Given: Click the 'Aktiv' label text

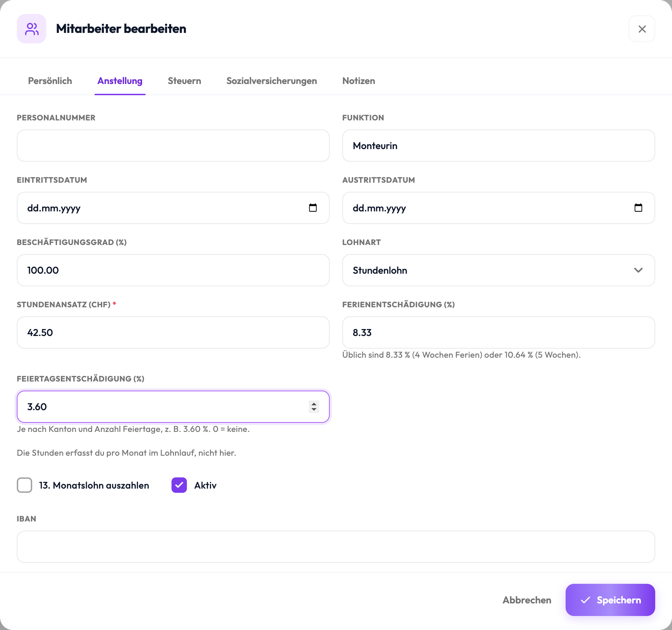Looking at the screenshot, I should (205, 485).
